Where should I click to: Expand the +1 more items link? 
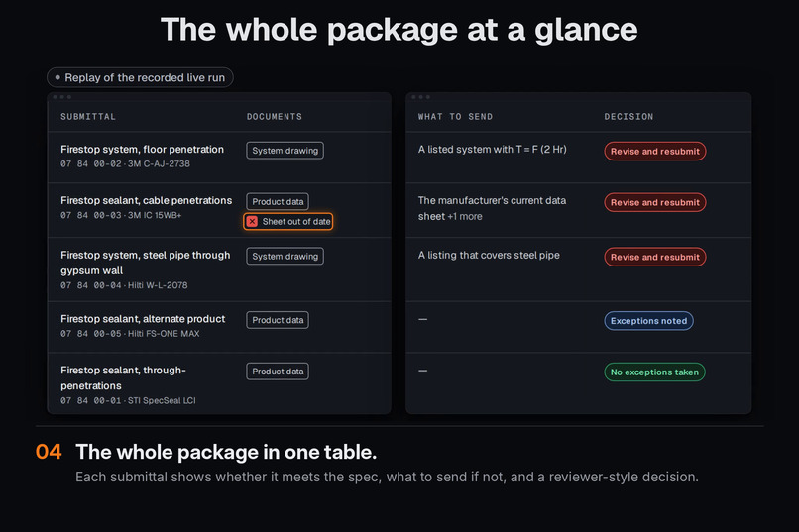(x=465, y=216)
